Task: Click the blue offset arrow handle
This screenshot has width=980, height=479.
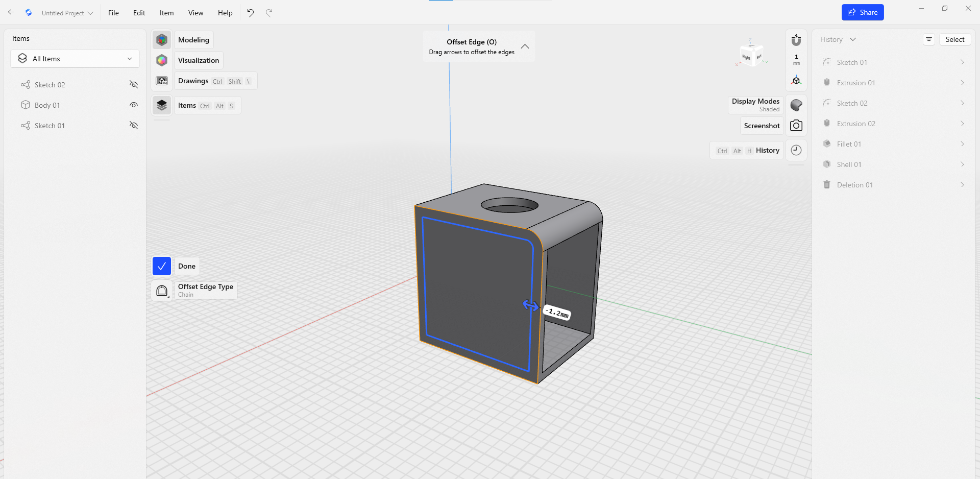Action: (x=531, y=305)
